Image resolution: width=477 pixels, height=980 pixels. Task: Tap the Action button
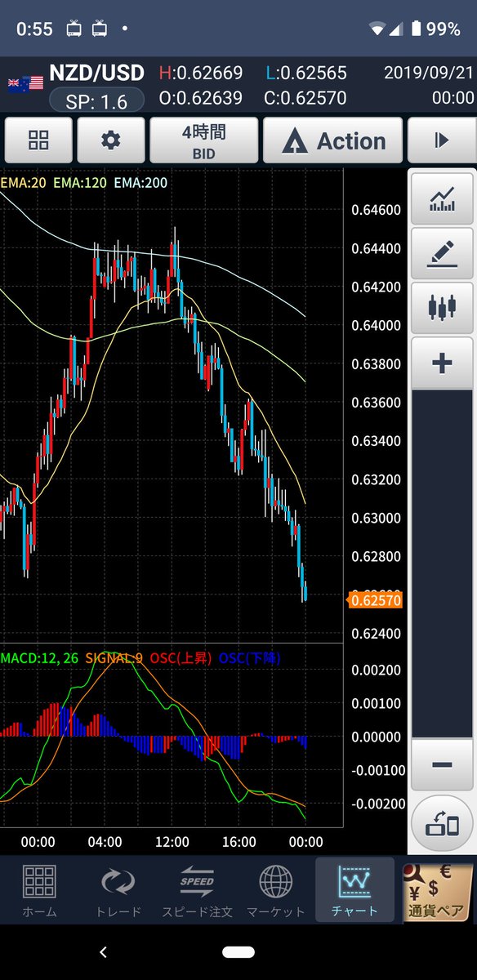[332, 140]
